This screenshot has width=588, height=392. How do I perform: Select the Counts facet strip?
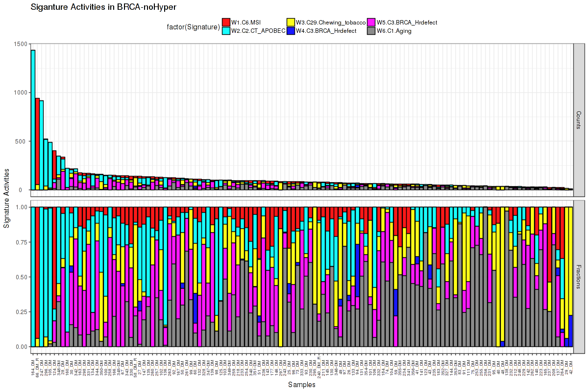click(x=579, y=120)
